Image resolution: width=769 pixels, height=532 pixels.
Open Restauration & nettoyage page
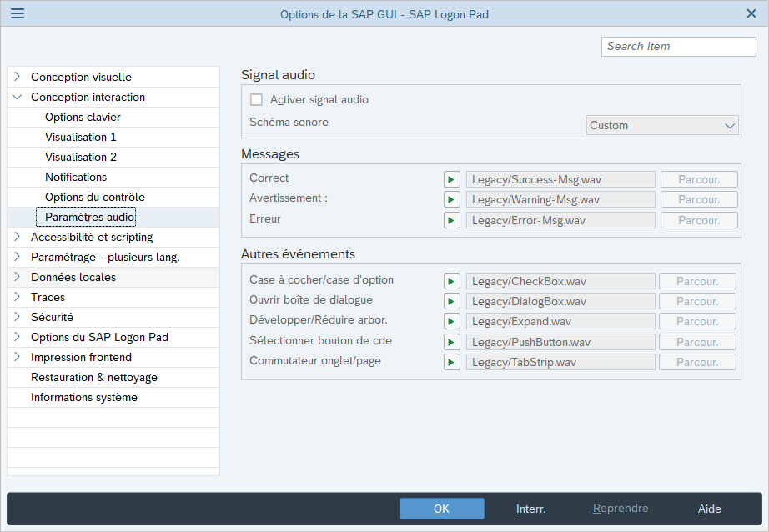point(94,377)
